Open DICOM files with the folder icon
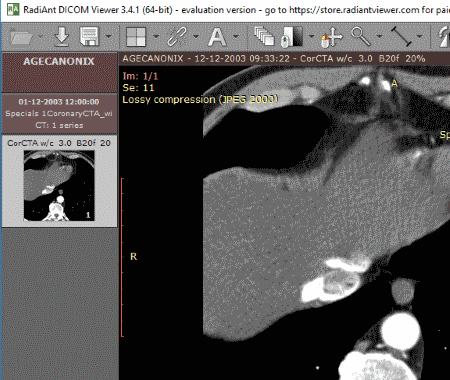Image resolution: width=450 pixels, height=380 pixels. coord(21,37)
